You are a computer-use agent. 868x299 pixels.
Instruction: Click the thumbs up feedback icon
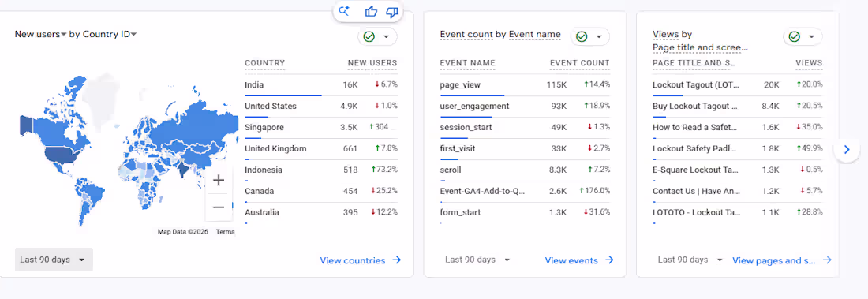(371, 10)
